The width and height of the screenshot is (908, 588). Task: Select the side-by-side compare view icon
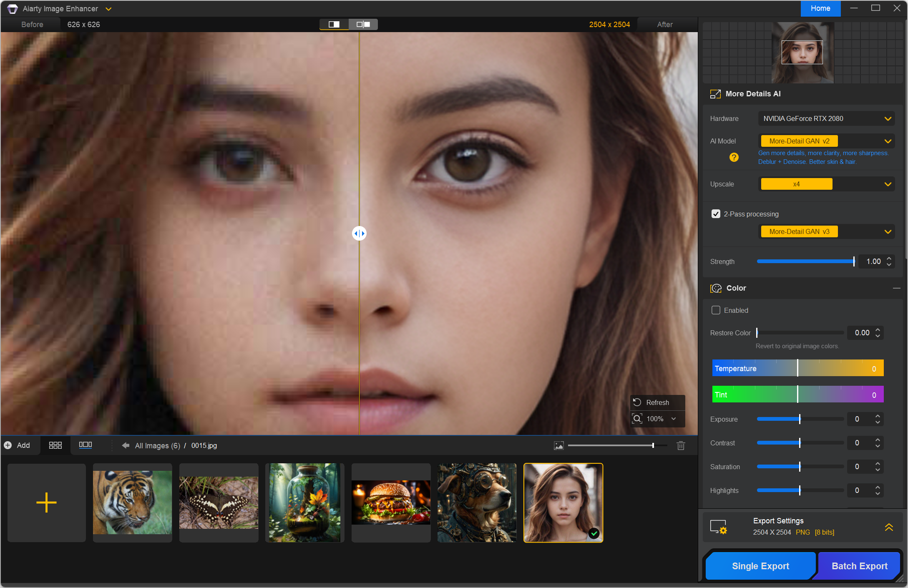(363, 24)
